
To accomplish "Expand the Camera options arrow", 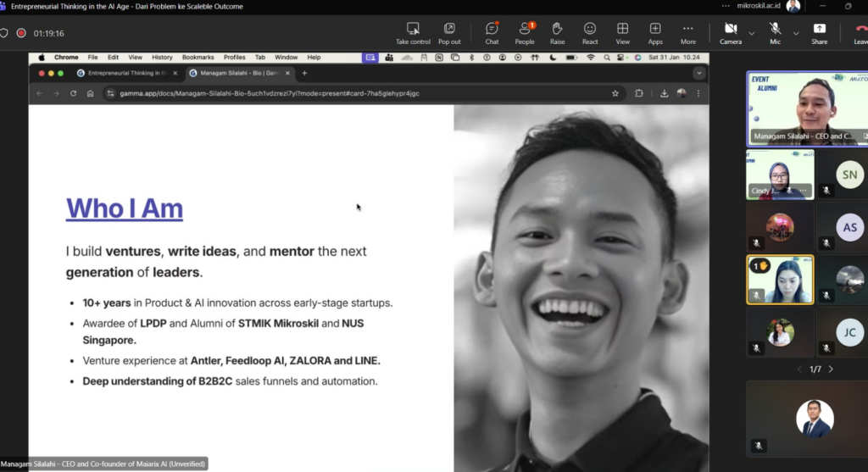I will [x=751, y=33].
